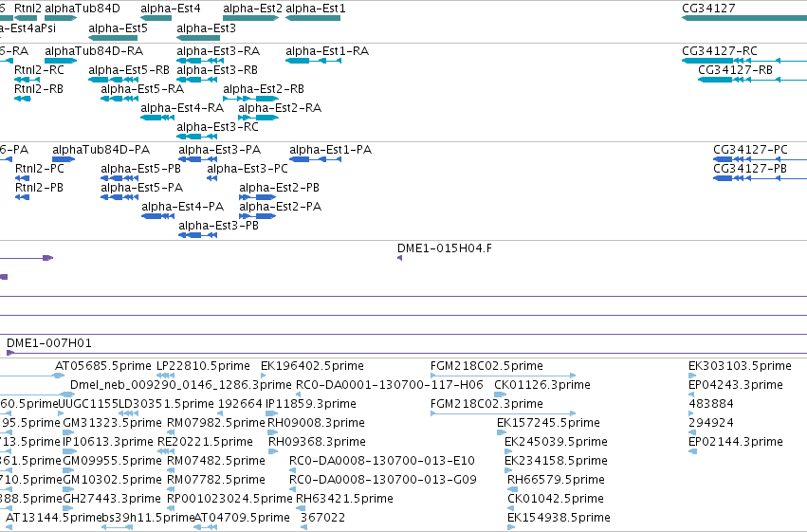Click the alpha-Est2 gene label

pyautogui.click(x=252, y=9)
